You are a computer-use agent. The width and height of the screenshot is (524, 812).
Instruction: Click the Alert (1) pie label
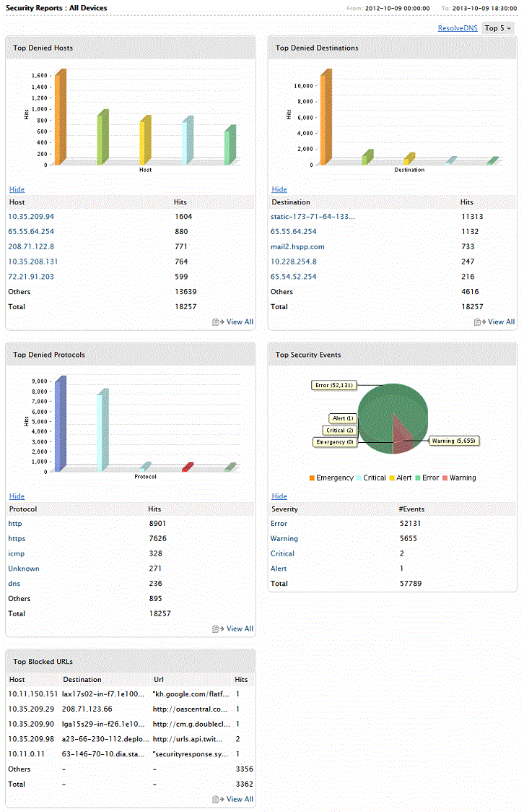pyautogui.click(x=342, y=418)
